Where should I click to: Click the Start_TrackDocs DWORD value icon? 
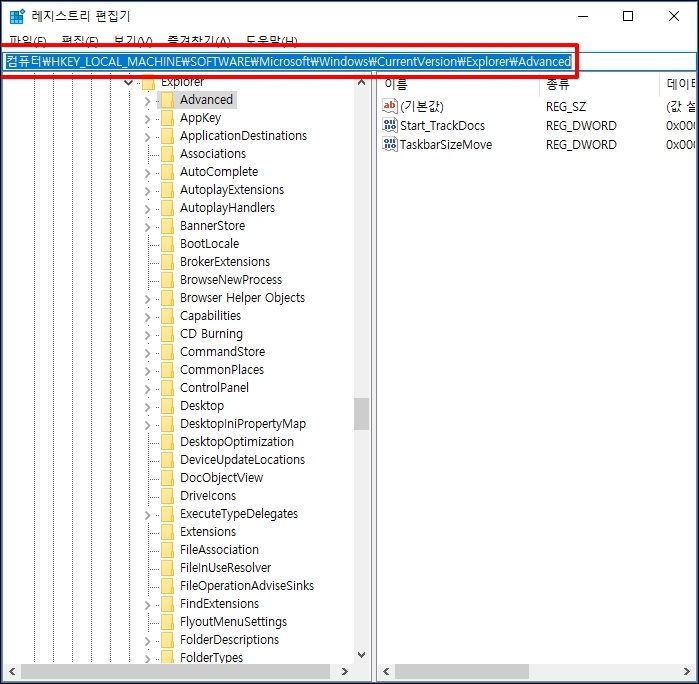(x=390, y=125)
